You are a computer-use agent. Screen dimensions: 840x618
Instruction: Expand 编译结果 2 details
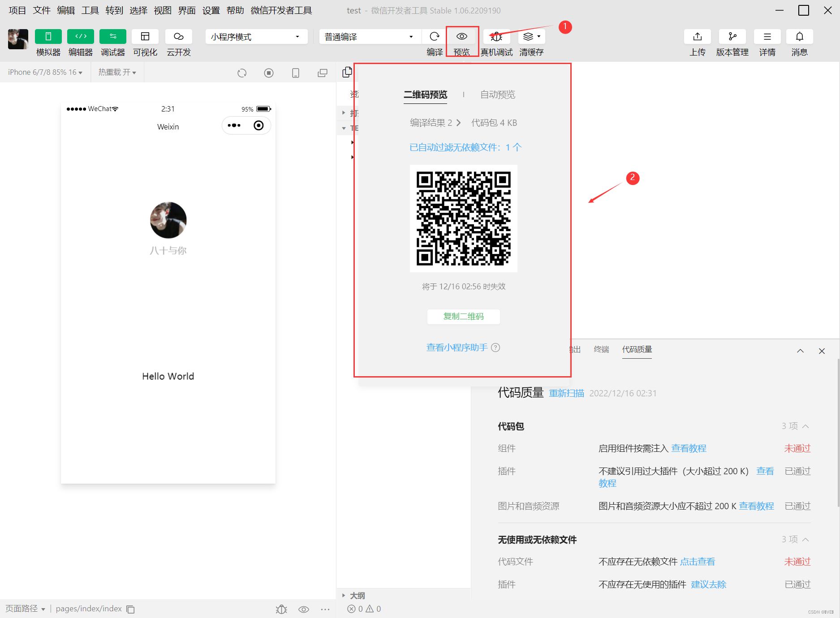pyautogui.click(x=435, y=123)
